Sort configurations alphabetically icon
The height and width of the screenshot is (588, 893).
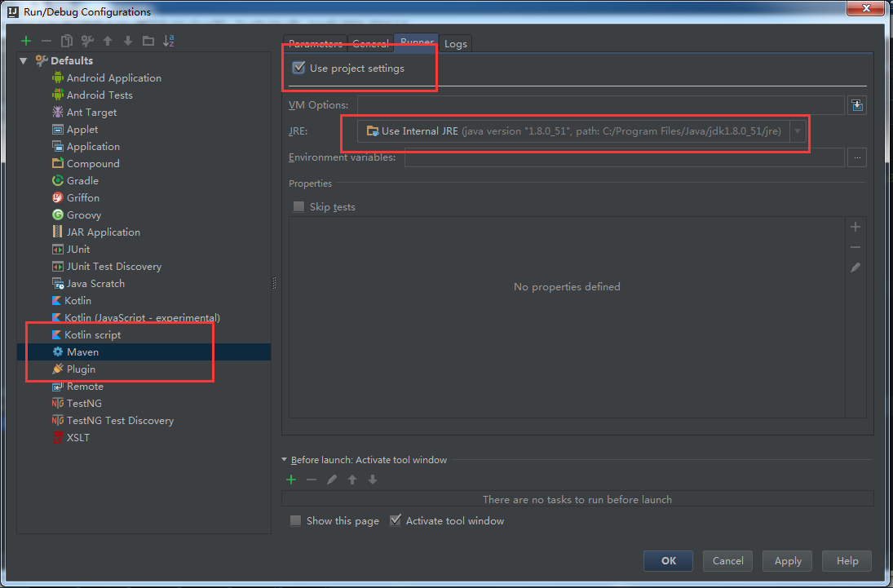[x=169, y=41]
